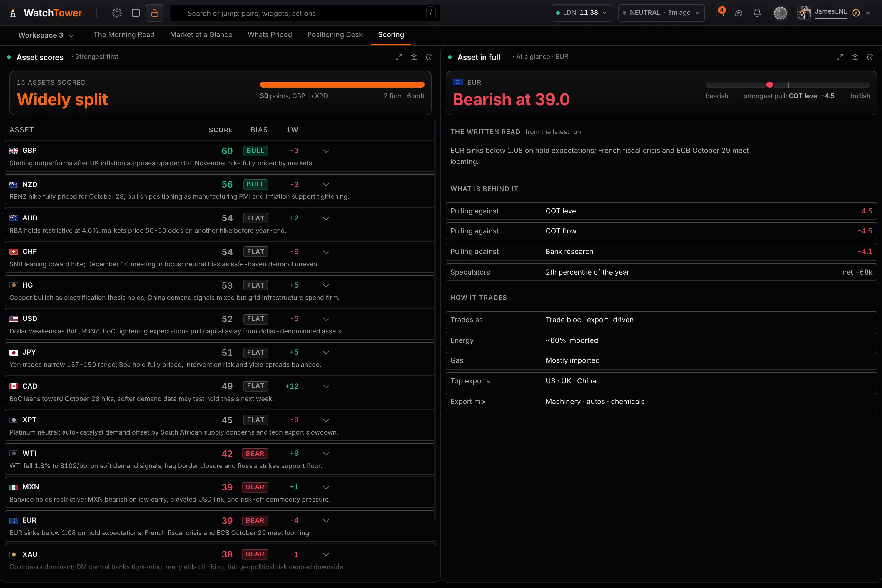The width and height of the screenshot is (882, 588).
Task: Click the WatchTower logo
Action: (45, 13)
